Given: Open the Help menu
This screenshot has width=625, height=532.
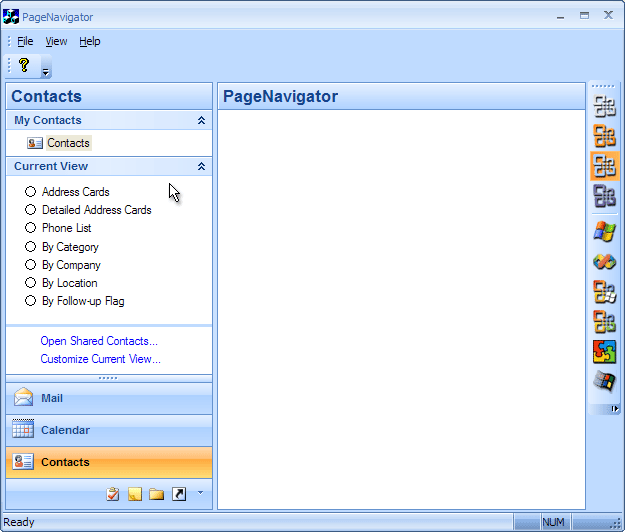Looking at the screenshot, I should coord(90,41).
